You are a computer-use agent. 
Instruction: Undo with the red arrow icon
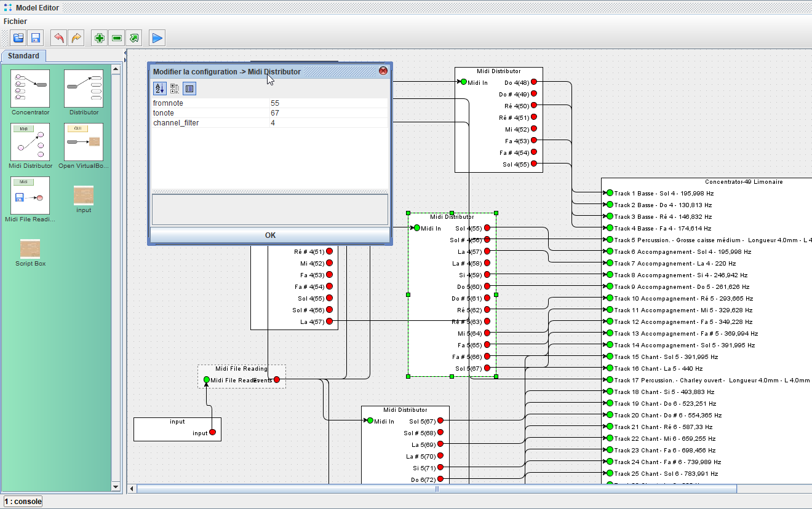point(59,38)
